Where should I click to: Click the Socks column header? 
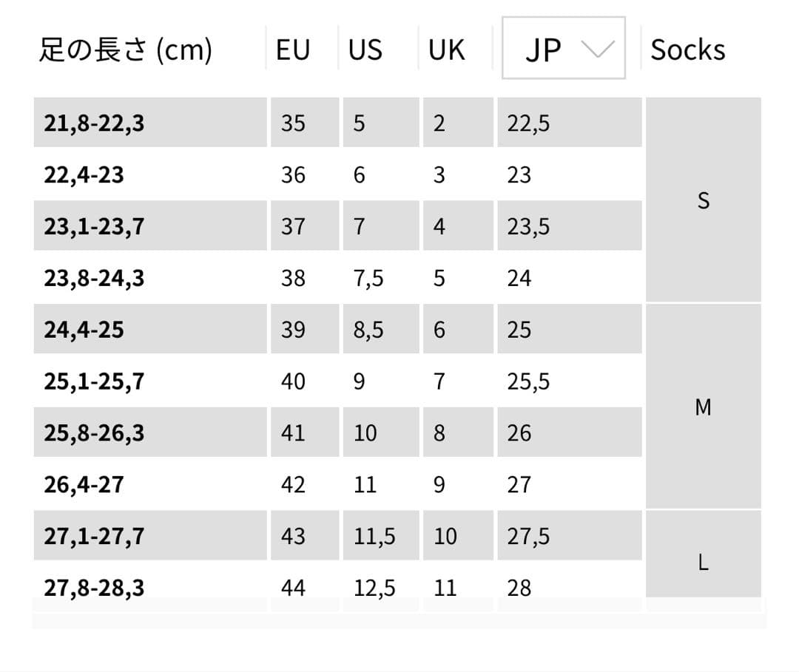687,50
